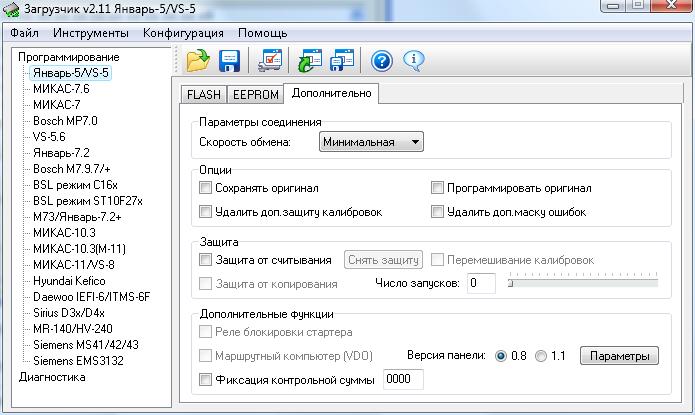Select Hyundai Kefico in the tree

tap(69, 281)
